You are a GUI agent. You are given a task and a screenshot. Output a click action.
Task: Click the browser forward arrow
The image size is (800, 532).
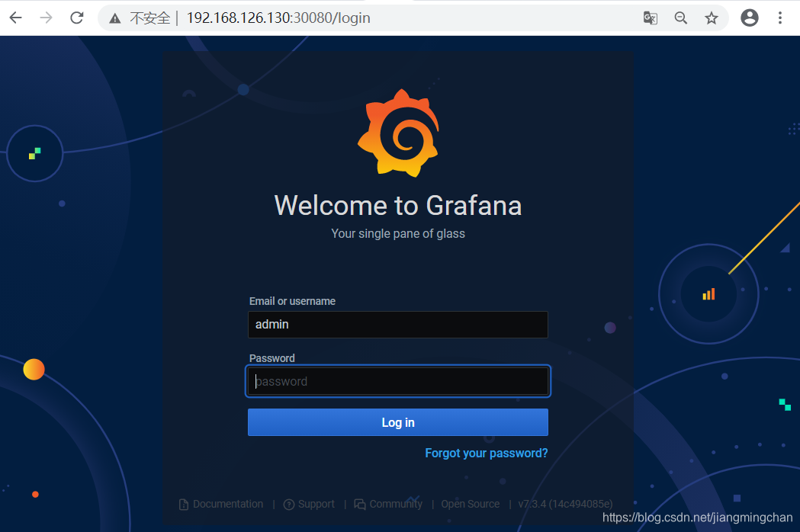46,18
